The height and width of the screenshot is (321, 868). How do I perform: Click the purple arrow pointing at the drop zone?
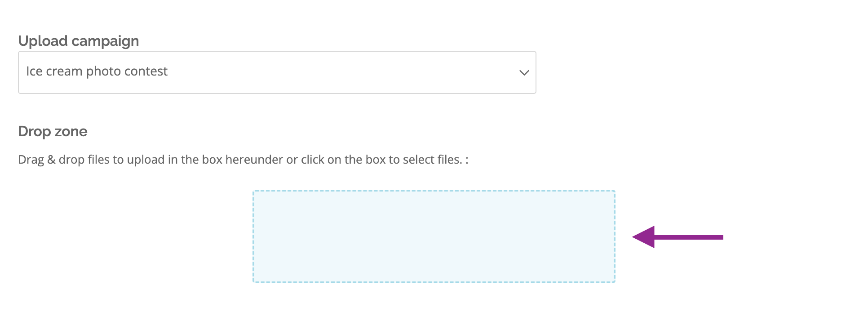tap(678, 237)
